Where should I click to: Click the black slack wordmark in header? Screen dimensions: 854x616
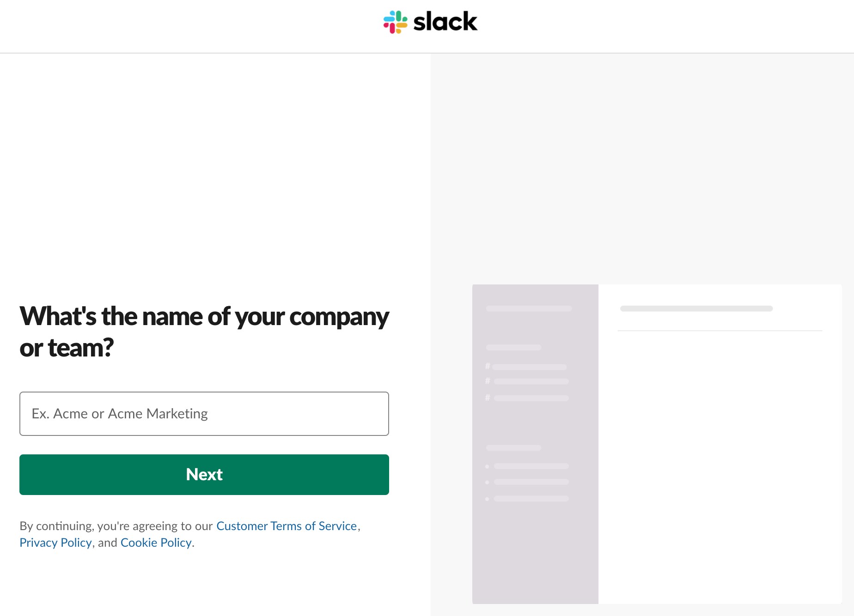445,22
